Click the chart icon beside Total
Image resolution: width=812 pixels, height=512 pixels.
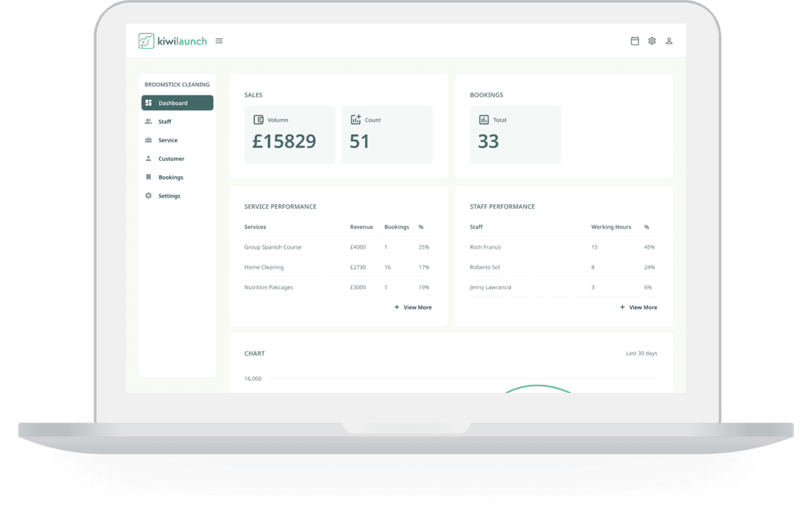coord(484,120)
